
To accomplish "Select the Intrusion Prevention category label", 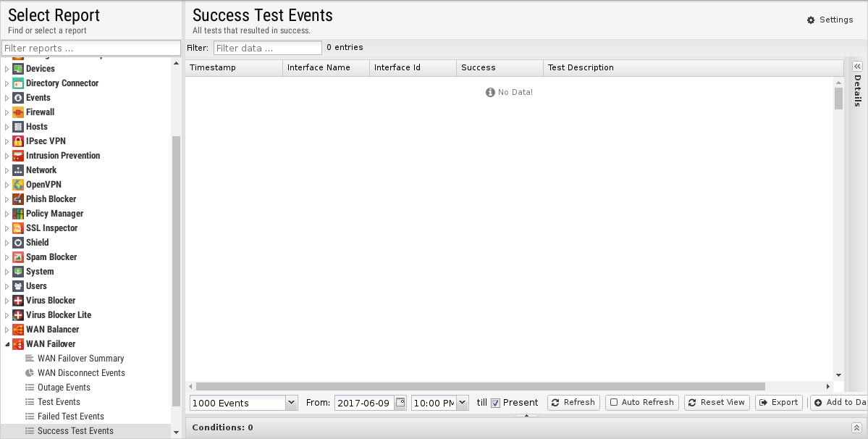I will (62, 156).
